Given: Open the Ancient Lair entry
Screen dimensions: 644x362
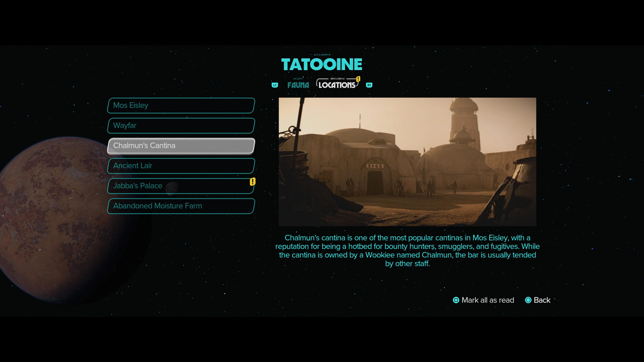Looking at the screenshot, I should [x=181, y=166].
